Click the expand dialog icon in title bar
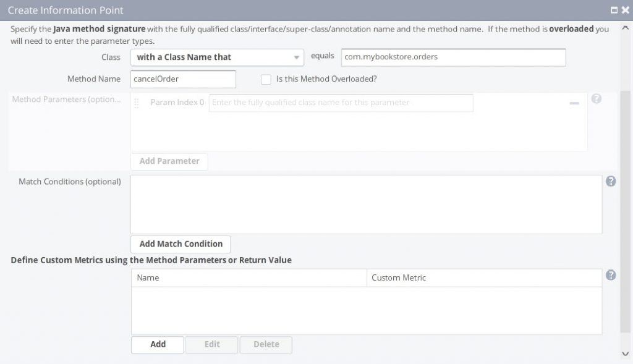The width and height of the screenshot is (633, 364). click(614, 10)
